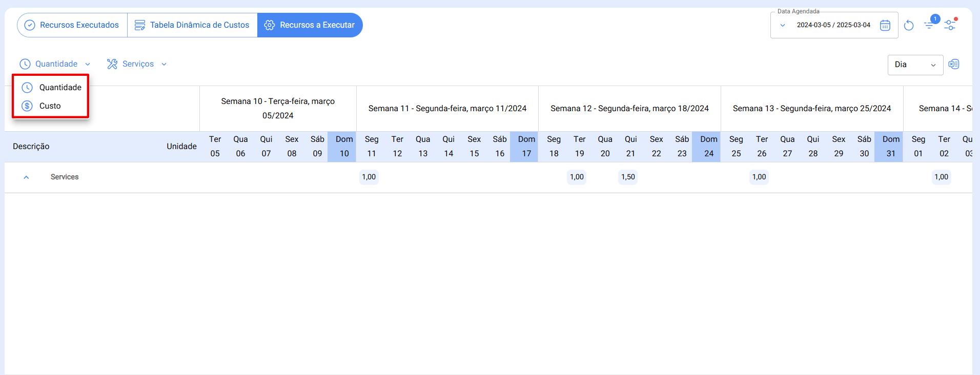Screen dimensions: 980x375
Task: Click the Semana 12 week header
Action: coord(630,109)
